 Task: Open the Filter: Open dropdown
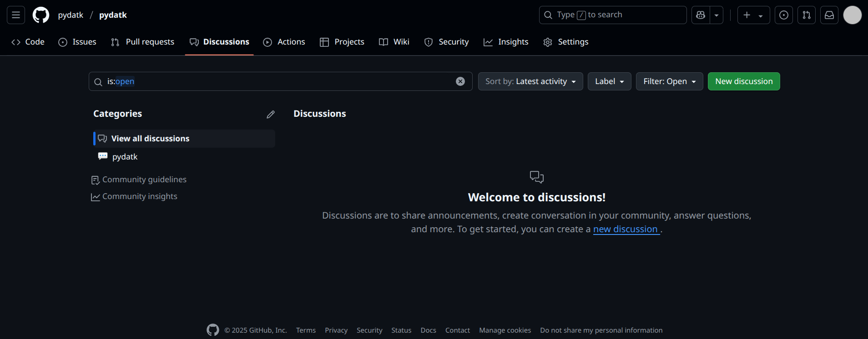pos(670,81)
